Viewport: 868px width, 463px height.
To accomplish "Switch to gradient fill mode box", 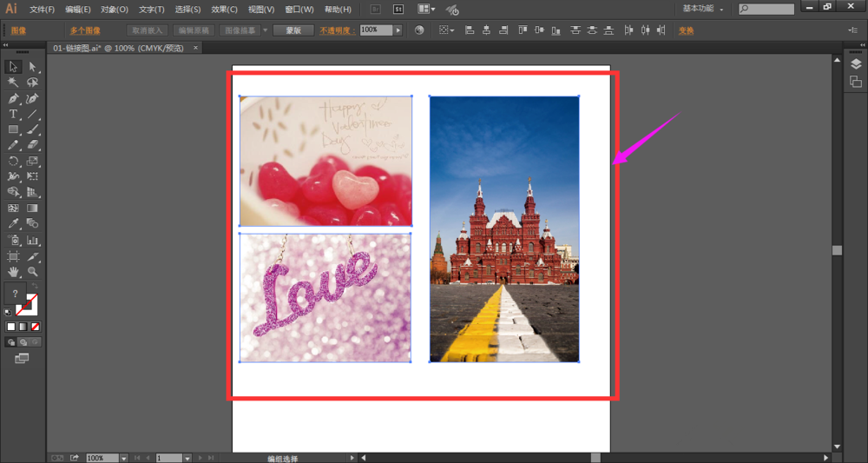I will coord(23,327).
